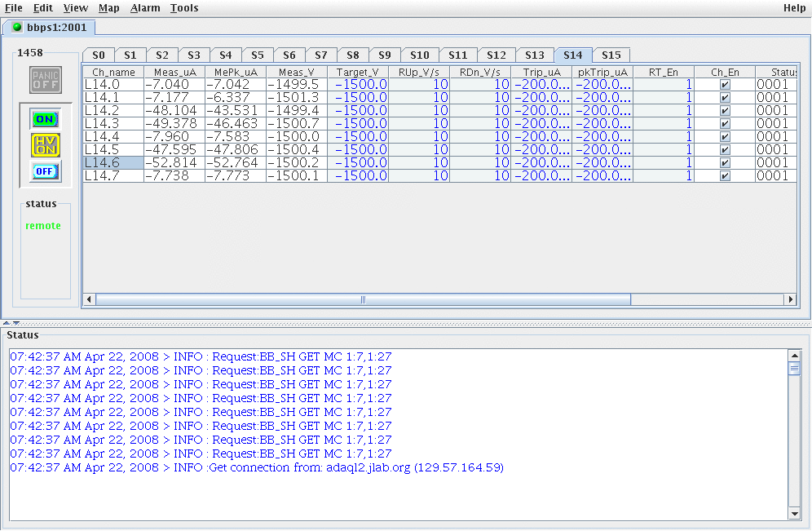Open the File menu
Viewport: 812px width, 531px height.
(14, 8)
